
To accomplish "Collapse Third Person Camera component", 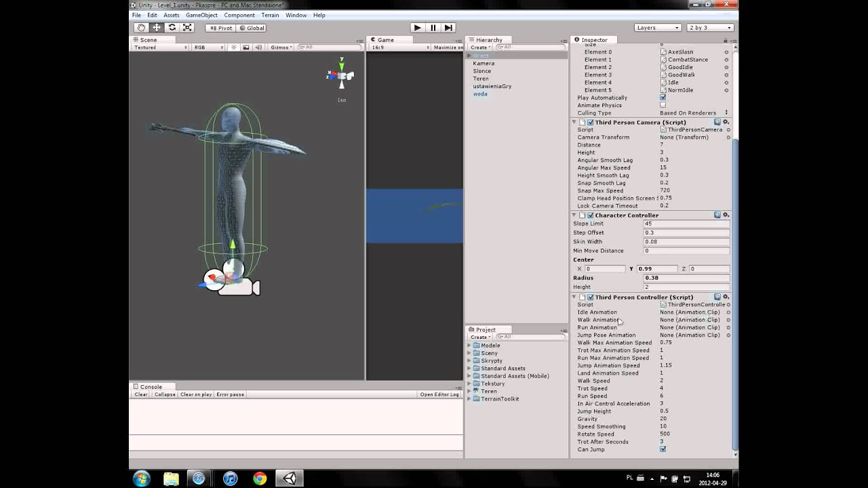I will (574, 123).
